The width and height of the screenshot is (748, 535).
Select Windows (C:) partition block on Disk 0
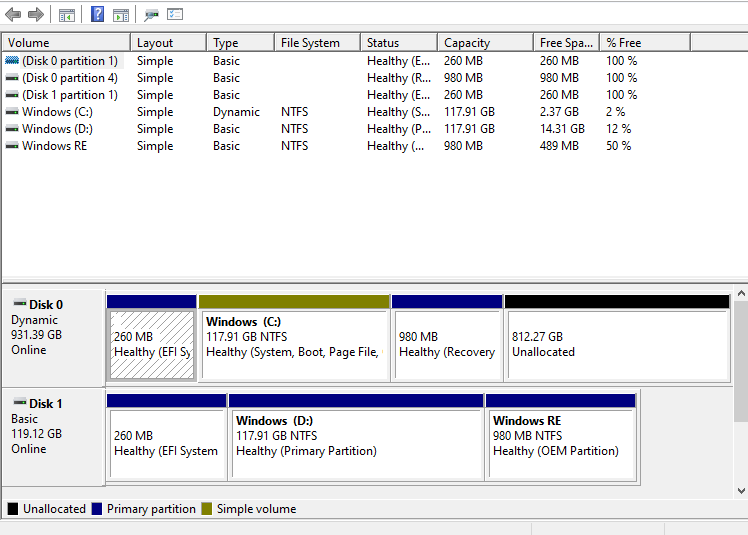pyautogui.click(x=294, y=338)
